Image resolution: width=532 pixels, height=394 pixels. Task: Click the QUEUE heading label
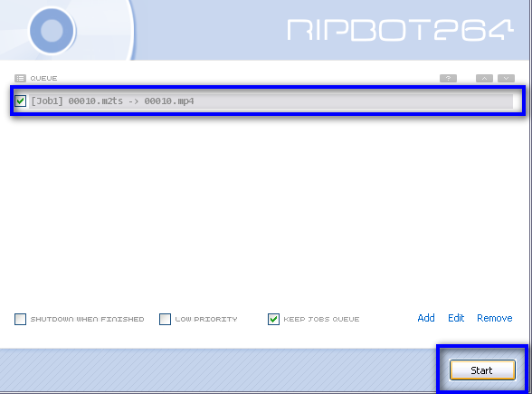pyautogui.click(x=43, y=79)
